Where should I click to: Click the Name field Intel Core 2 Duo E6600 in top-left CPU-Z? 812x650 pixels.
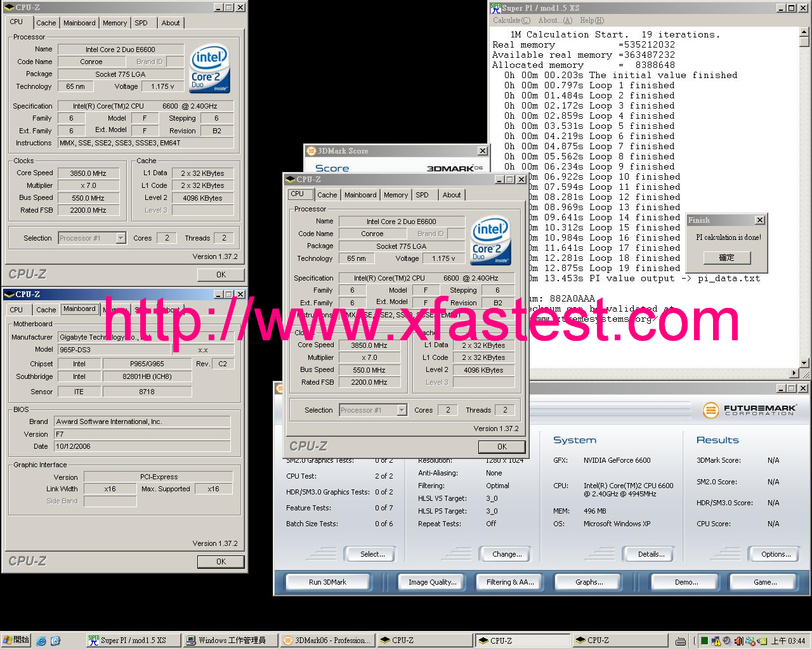pos(121,50)
